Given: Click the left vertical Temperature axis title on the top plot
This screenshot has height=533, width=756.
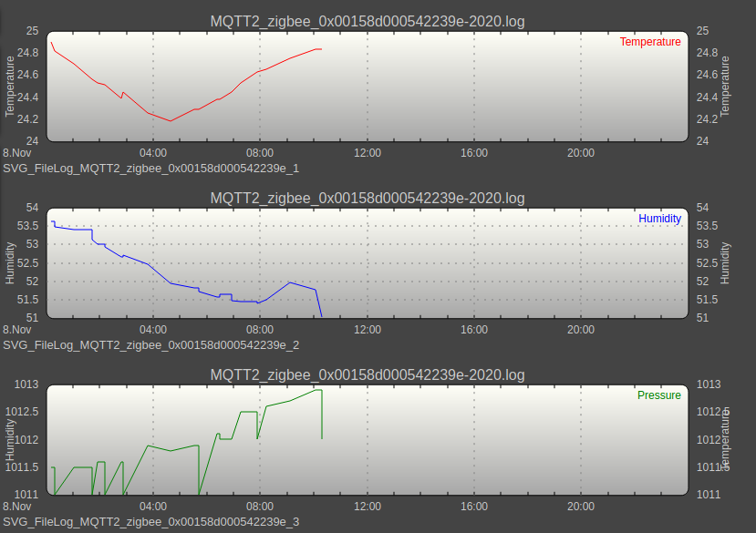Looking at the screenshot, I should (x=10, y=87).
